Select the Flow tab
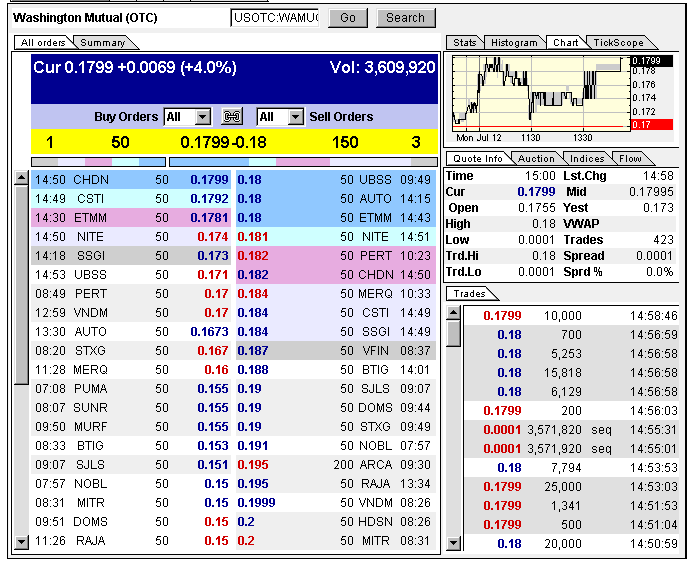Screen dimensions: 690x562 (x=630, y=159)
